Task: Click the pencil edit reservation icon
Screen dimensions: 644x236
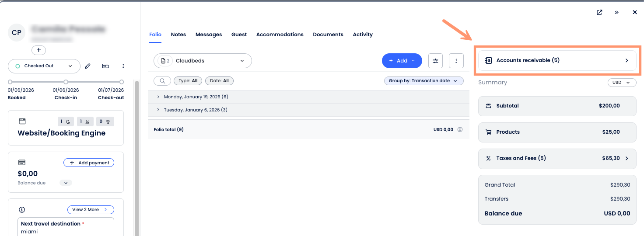Action: [x=88, y=66]
